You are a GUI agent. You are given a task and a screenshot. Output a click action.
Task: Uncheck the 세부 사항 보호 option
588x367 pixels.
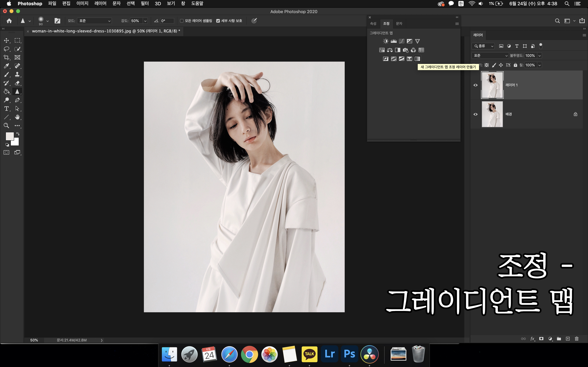pyautogui.click(x=218, y=21)
